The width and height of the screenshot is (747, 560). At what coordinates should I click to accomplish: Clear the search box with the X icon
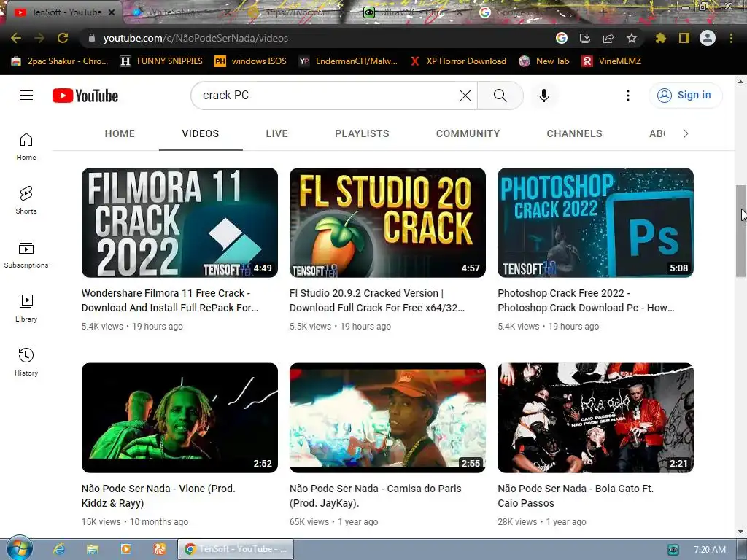[465, 96]
